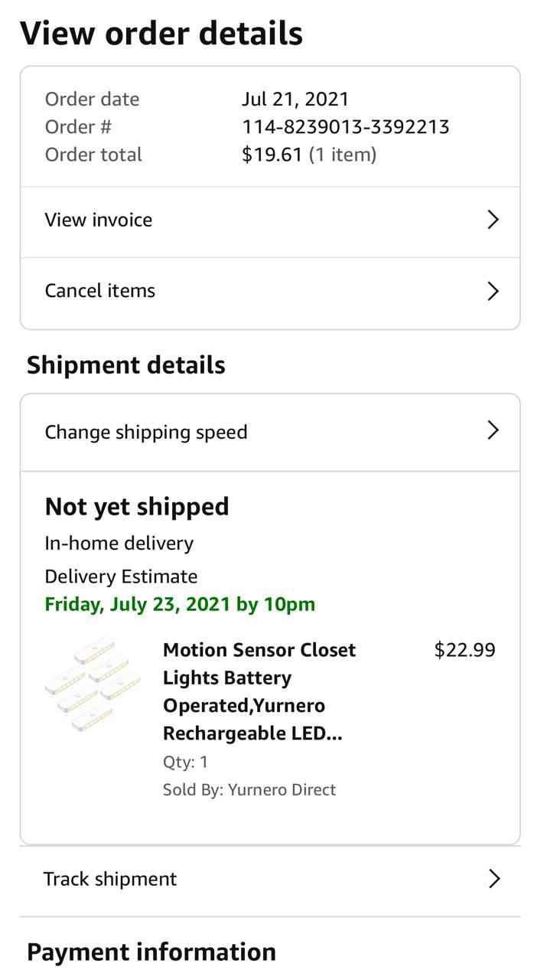Select the order number 114-8239013-3392213
The width and height of the screenshot is (534, 980).
(346, 127)
